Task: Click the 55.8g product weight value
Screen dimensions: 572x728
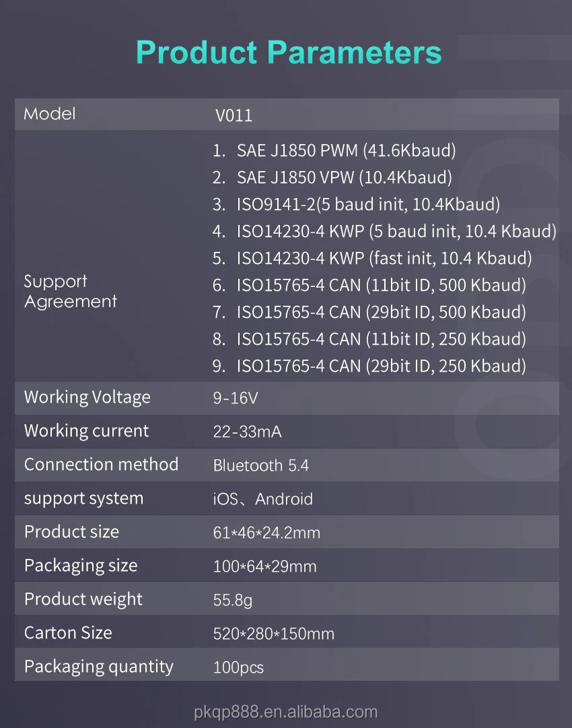Action: click(232, 600)
